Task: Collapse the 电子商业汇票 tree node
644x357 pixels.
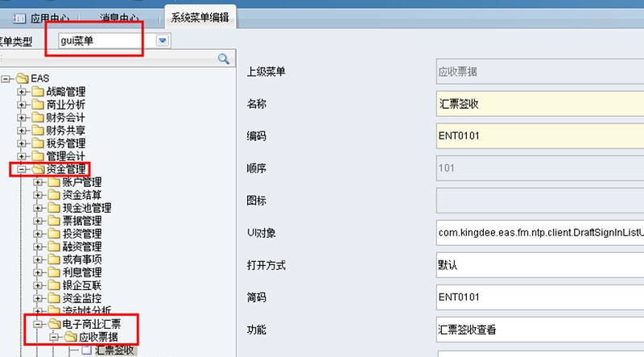Action: coord(38,324)
